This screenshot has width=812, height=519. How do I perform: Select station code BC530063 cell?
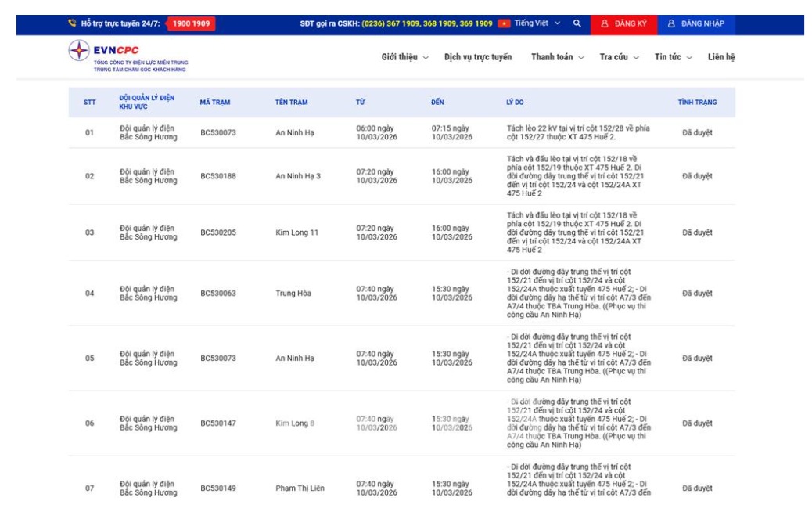pyautogui.click(x=217, y=294)
